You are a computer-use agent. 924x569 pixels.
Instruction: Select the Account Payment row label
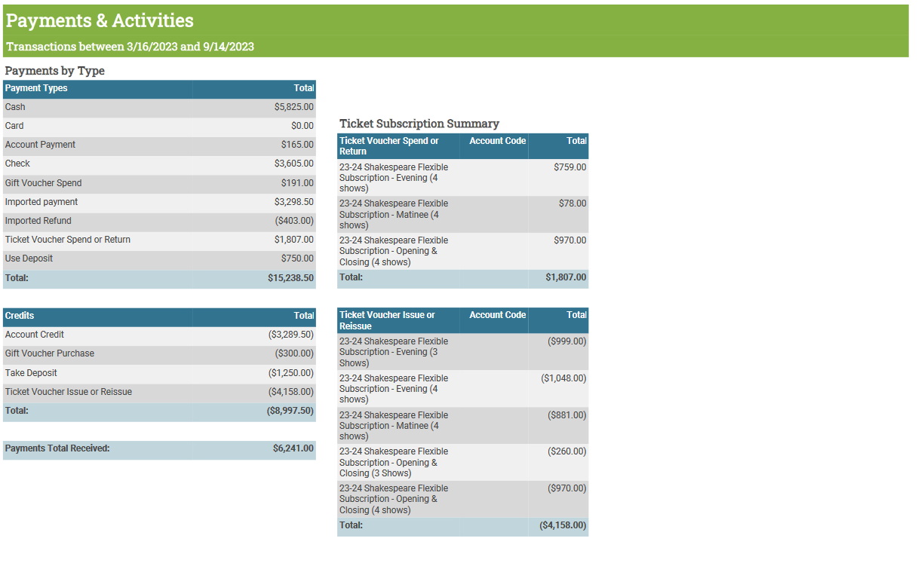(40, 145)
